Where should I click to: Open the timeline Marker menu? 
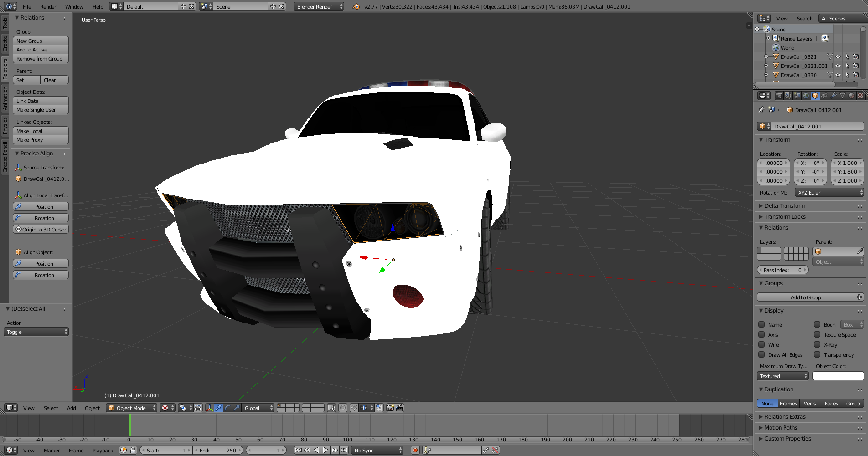(52, 450)
